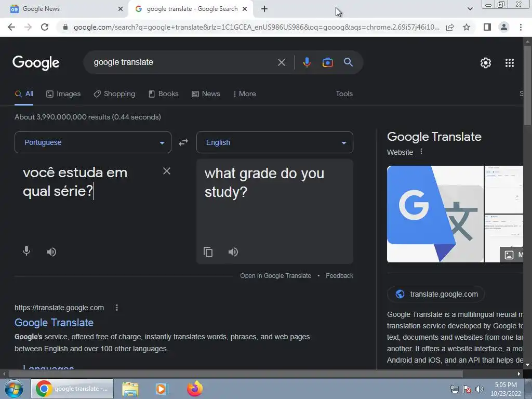Bookmark this page with the star icon
Image resolution: width=532 pixels, height=399 pixels.
(x=467, y=27)
